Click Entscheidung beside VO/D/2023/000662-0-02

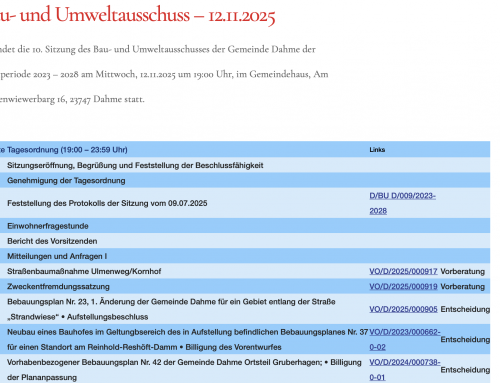[x=465, y=340]
